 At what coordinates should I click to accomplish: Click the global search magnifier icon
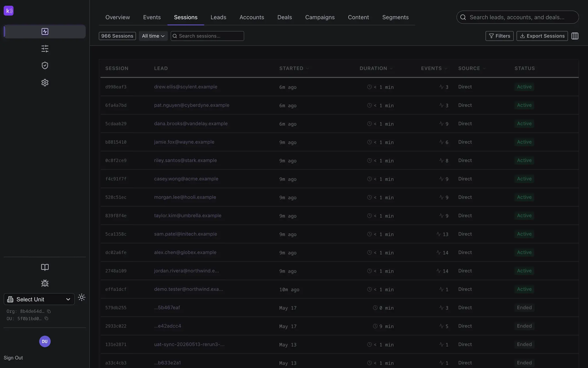463,17
